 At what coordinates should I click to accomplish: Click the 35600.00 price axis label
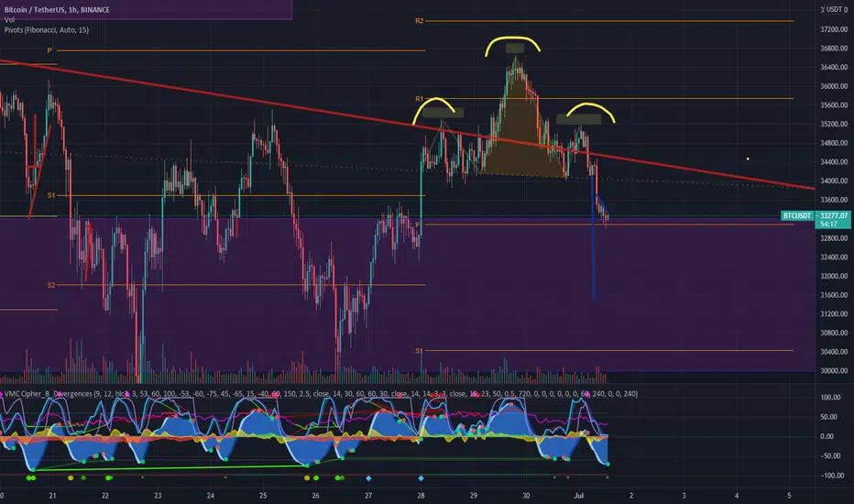[x=834, y=105]
